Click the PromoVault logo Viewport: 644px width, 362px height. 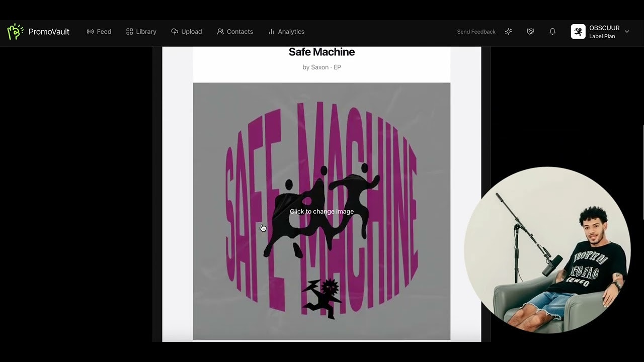pyautogui.click(x=38, y=32)
